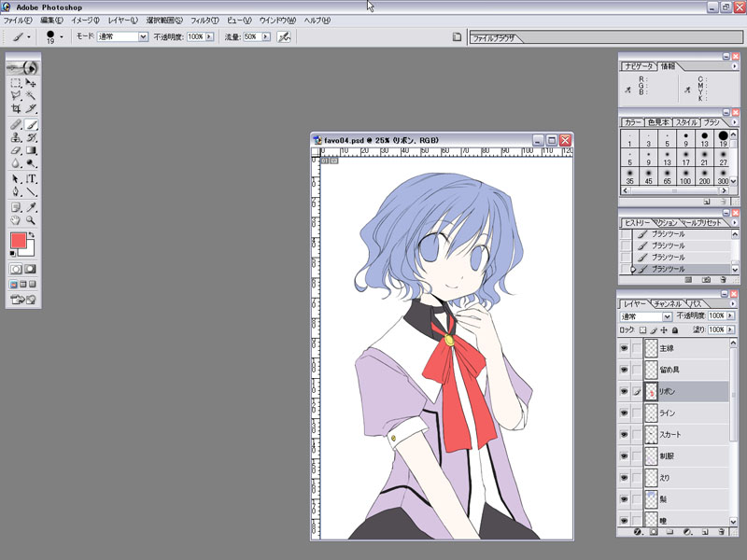Screen dimensions: 747x560
Task: Toggle lock all in Layers panel
Action: click(x=674, y=330)
